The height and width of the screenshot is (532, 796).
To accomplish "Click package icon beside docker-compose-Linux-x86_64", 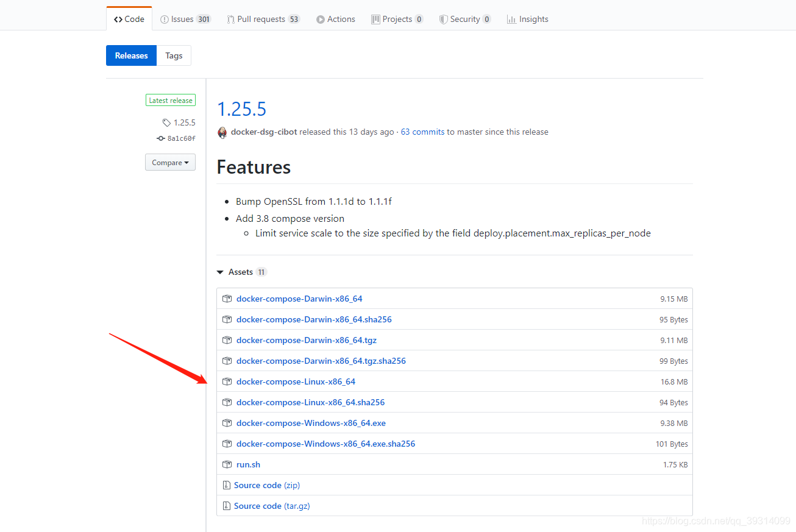I will click(227, 381).
